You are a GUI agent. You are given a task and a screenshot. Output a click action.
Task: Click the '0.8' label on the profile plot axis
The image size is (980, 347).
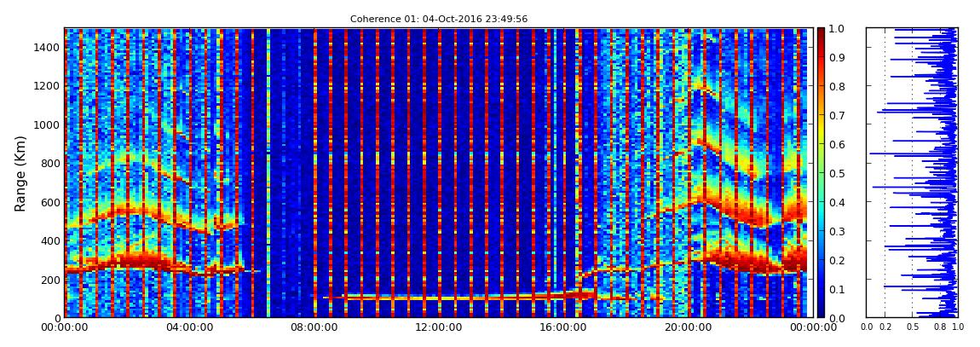pos(939,327)
